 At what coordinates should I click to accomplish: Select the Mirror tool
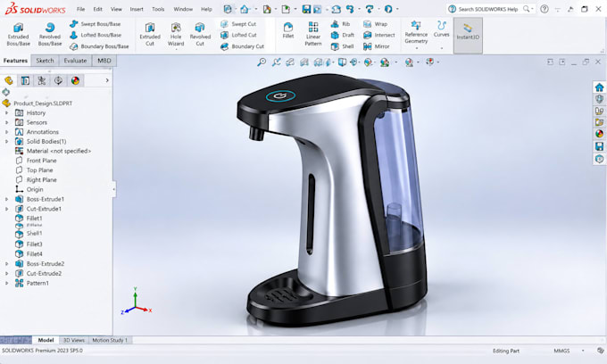pos(377,46)
